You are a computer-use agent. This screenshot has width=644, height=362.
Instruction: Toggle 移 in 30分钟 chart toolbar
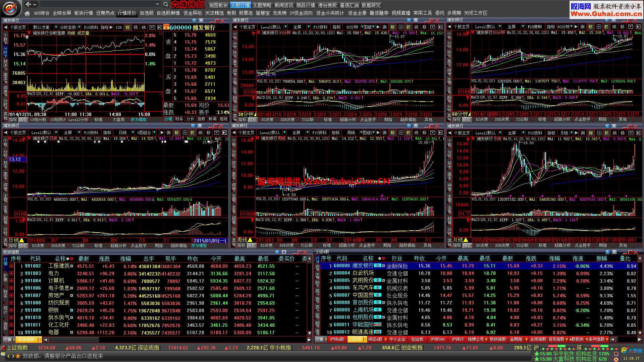[x=424, y=27]
